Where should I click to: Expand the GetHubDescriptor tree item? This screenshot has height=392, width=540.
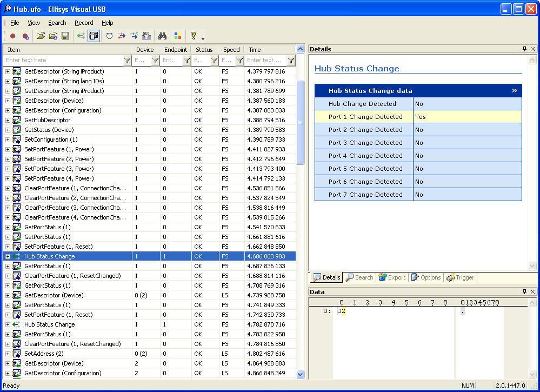8,120
